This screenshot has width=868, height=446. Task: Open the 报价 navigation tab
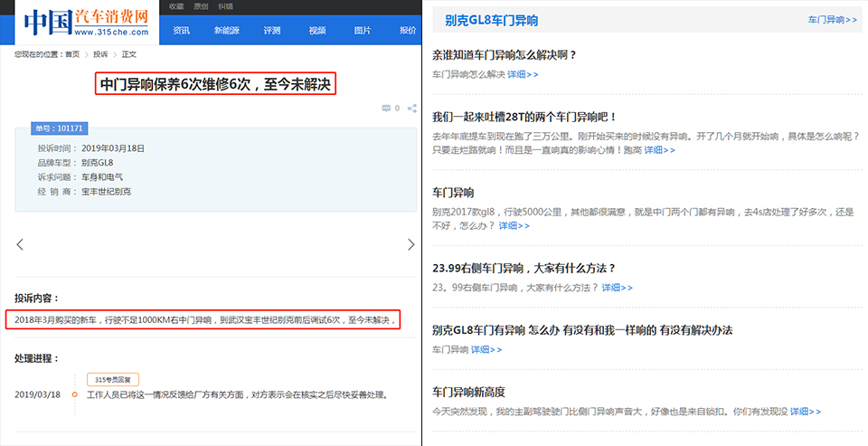coord(408,31)
